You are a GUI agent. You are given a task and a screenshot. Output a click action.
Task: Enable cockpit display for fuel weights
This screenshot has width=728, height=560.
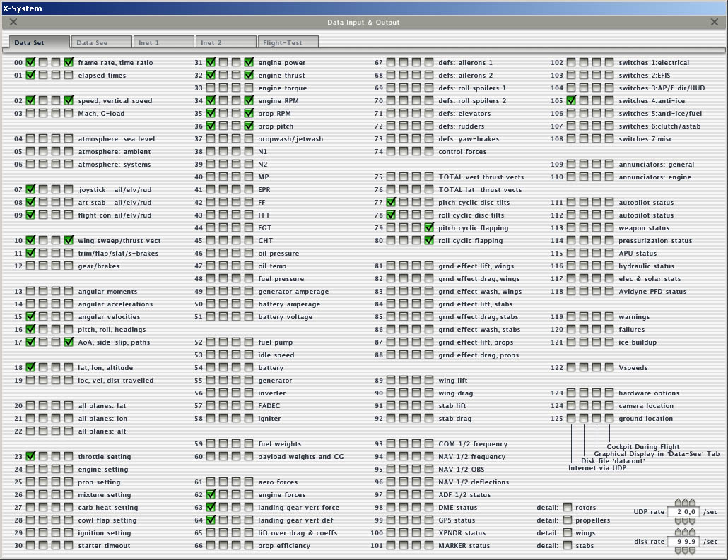(x=249, y=443)
